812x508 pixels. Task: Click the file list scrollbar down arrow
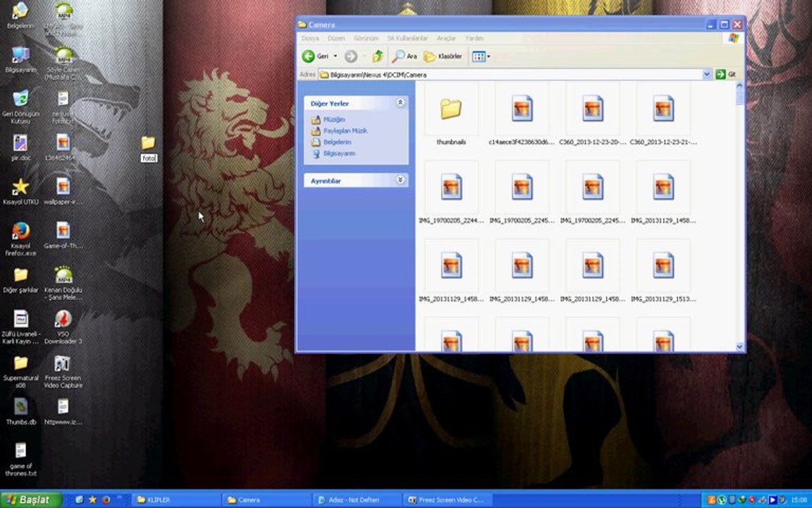point(739,347)
